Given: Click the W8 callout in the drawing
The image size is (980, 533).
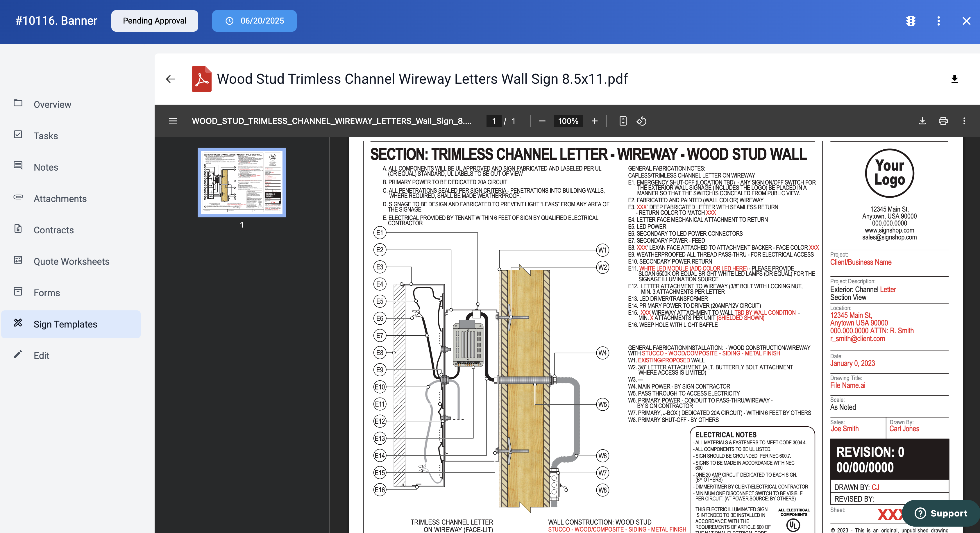Looking at the screenshot, I should tap(602, 490).
